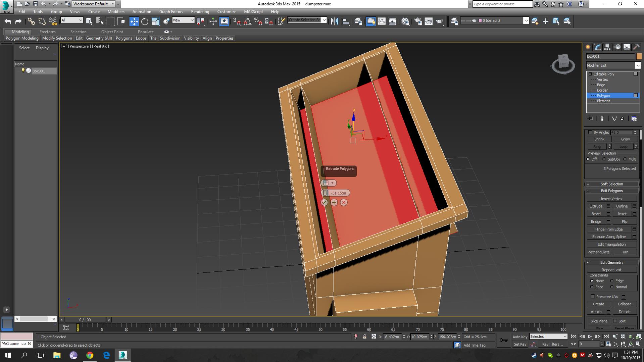Click the Bevel button in Edit Polygons

pyautogui.click(x=596, y=214)
